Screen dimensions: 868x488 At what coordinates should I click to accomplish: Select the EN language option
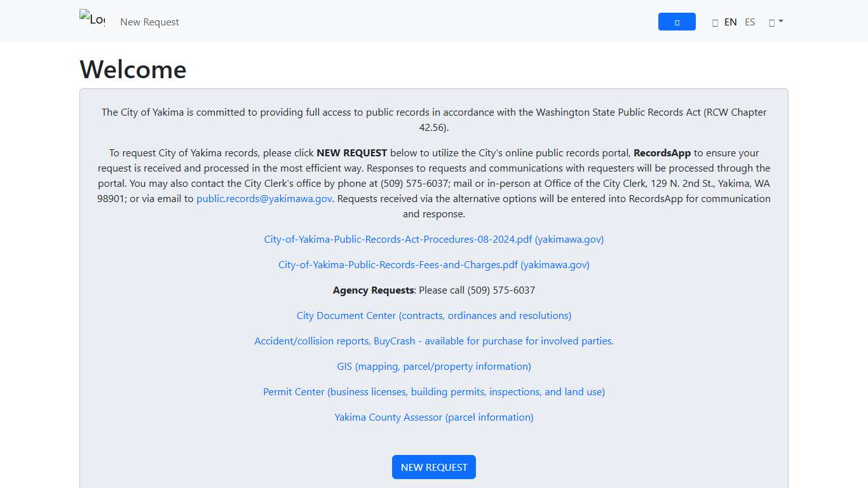point(730,22)
